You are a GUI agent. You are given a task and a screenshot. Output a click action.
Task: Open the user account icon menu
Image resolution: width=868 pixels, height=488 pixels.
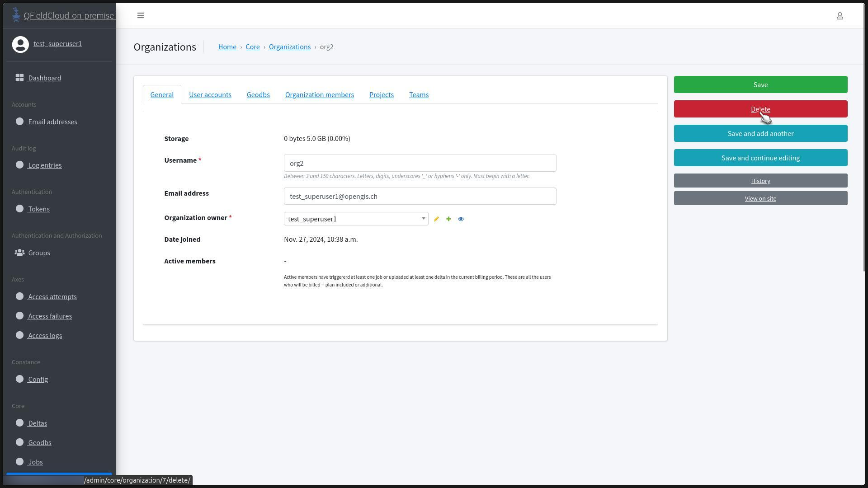(840, 16)
